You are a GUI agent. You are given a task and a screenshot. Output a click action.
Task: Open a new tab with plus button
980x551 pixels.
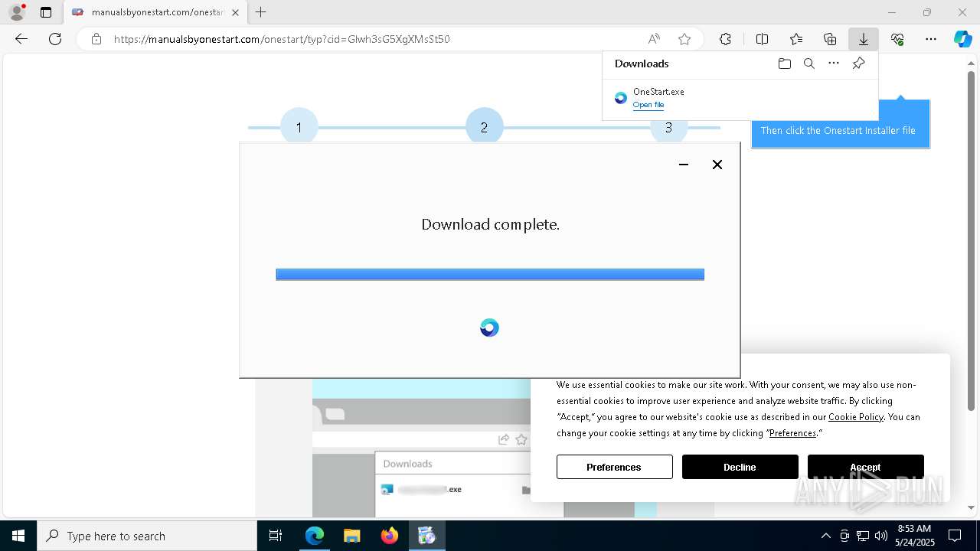click(261, 12)
